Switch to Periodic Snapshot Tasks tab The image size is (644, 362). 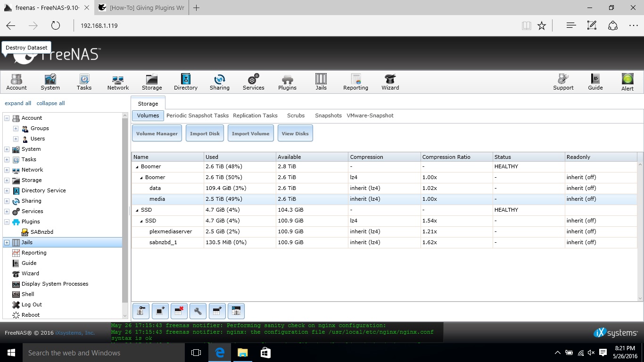click(x=198, y=115)
